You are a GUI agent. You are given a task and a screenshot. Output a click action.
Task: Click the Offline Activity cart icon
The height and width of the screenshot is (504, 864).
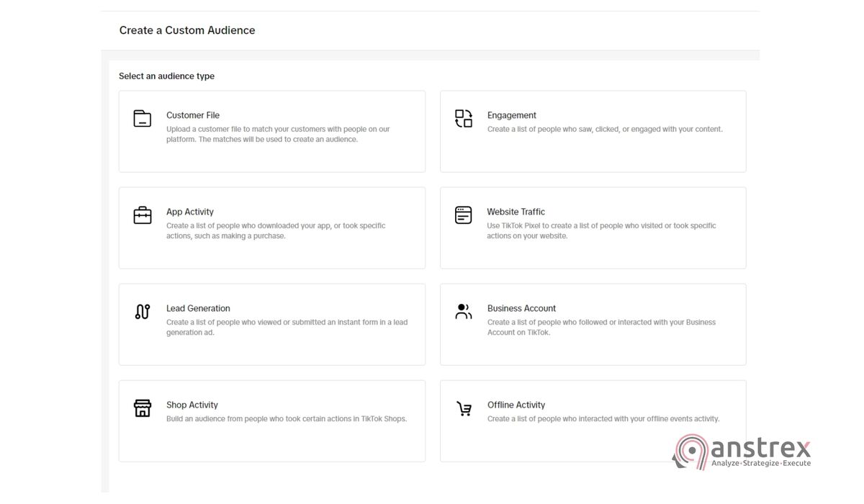[x=463, y=408]
